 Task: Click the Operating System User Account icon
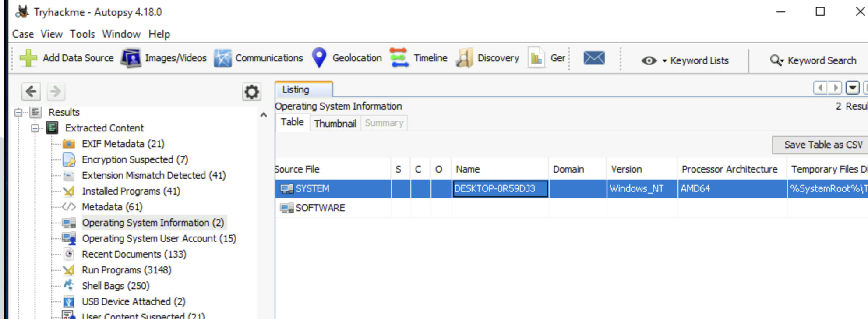(x=69, y=238)
